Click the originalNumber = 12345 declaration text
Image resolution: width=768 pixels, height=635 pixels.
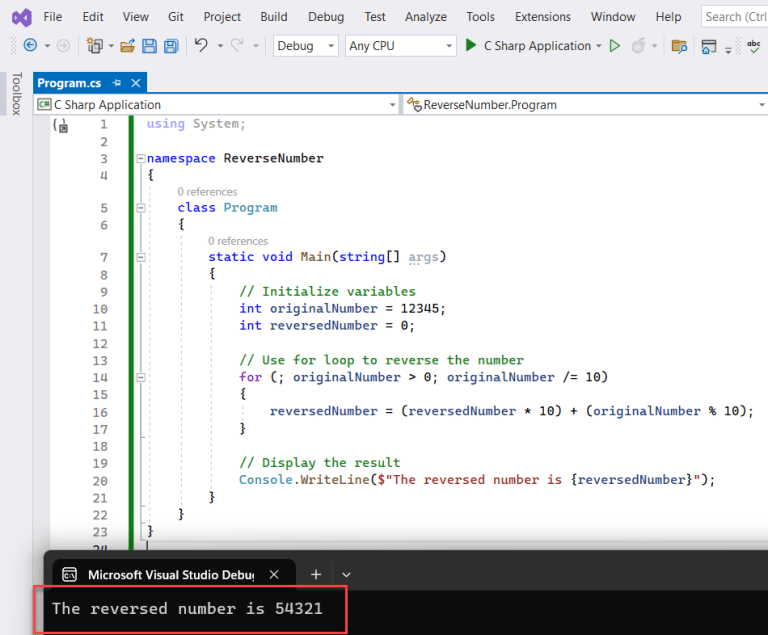tap(342, 308)
